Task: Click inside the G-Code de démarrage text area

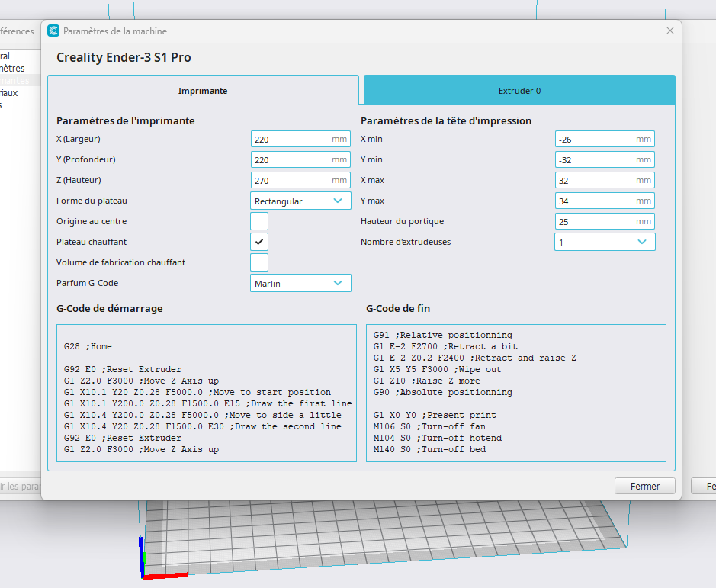Action: (206, 393)
